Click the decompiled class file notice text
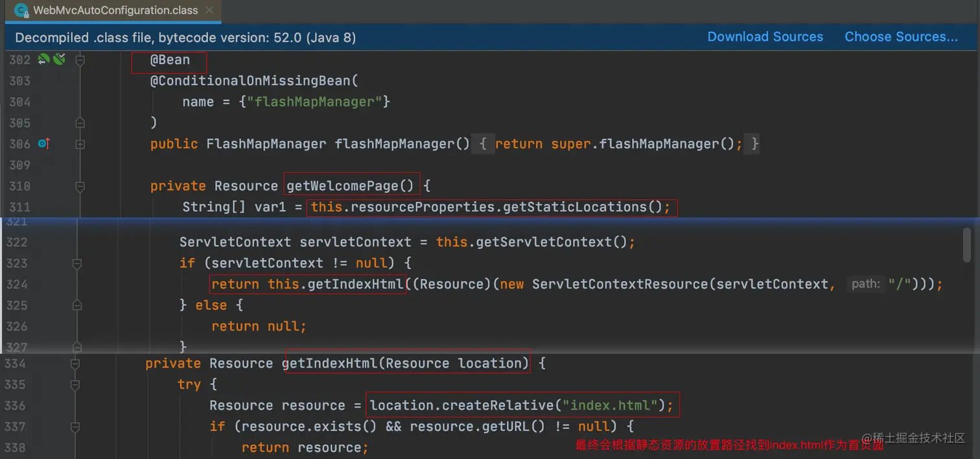The image size is (980, 459). click(185, 38)
